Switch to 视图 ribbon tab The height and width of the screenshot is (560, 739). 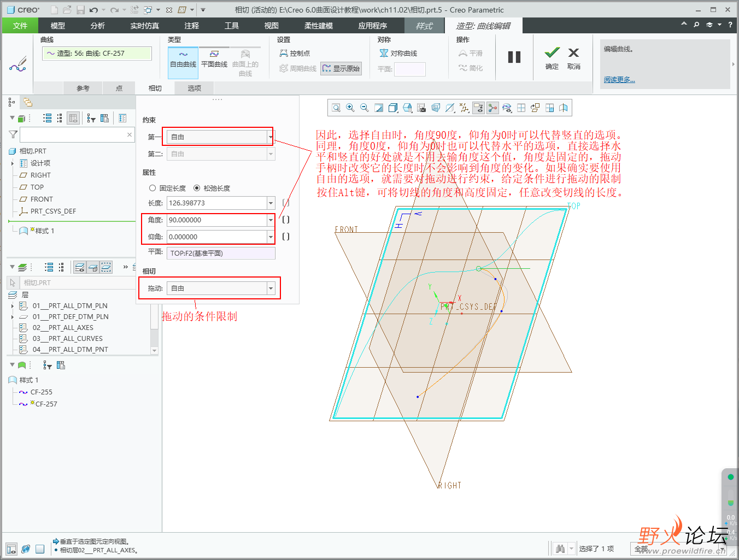272,26
